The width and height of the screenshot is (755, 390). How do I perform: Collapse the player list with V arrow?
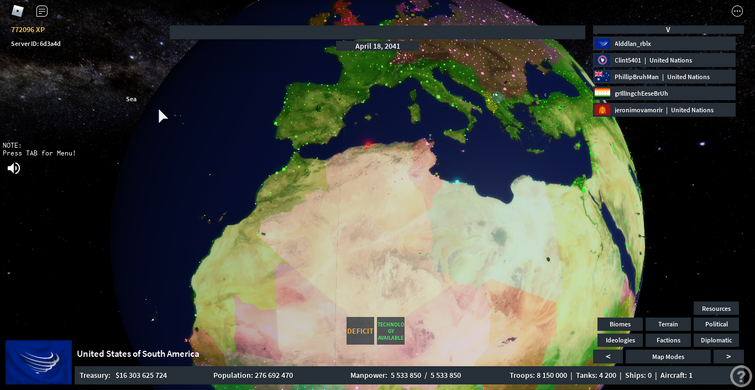(668, 29)
